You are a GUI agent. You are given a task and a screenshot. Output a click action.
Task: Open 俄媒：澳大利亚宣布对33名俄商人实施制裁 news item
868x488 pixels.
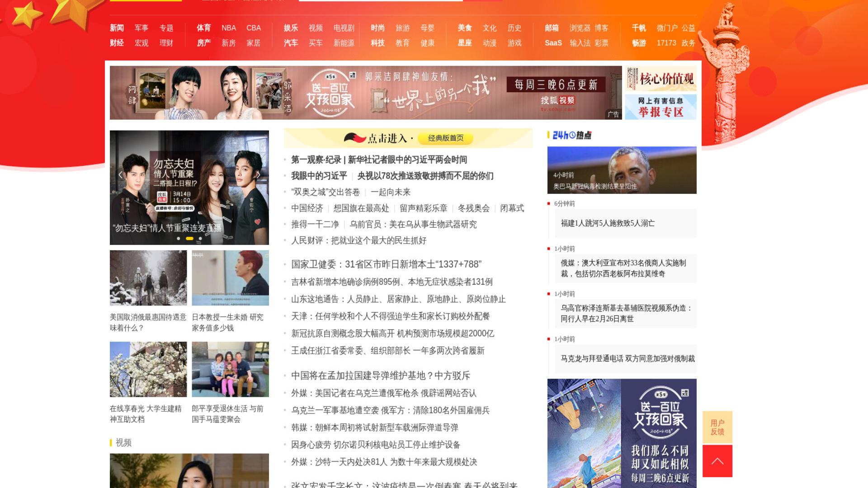[x=623, y=268]
